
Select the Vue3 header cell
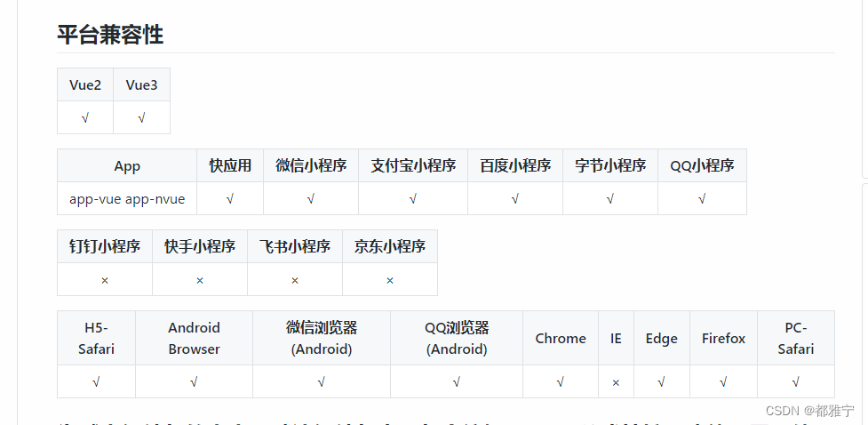pos(142,84)
